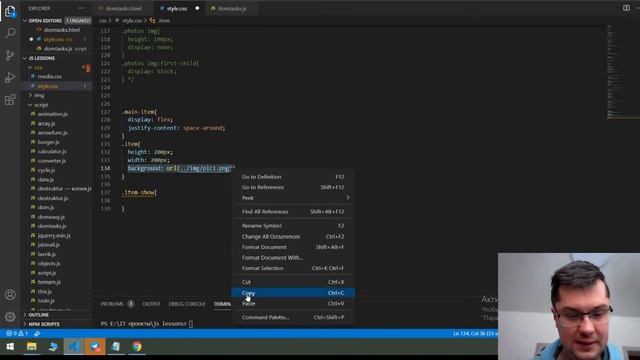Screen dimensions: 640x360
Task: Open burger.js in the file tree
Action: [48, 142]
